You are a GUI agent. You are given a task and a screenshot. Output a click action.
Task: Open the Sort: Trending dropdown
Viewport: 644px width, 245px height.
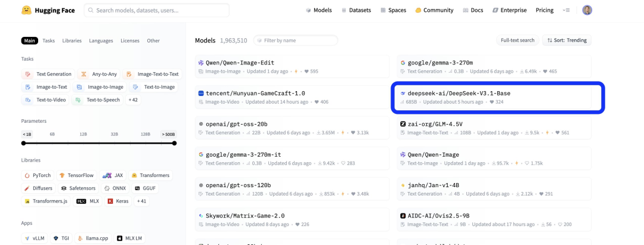point(567,41)
